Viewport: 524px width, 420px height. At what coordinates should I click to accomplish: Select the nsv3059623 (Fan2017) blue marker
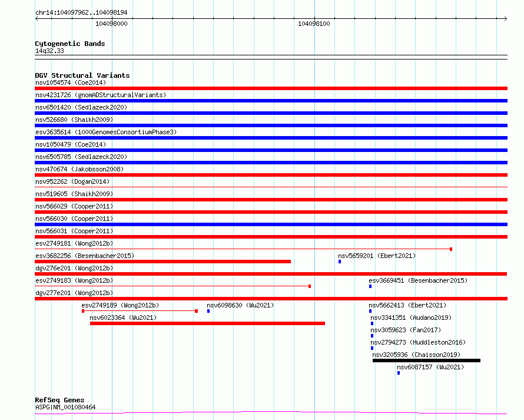(x=372, y=336)
